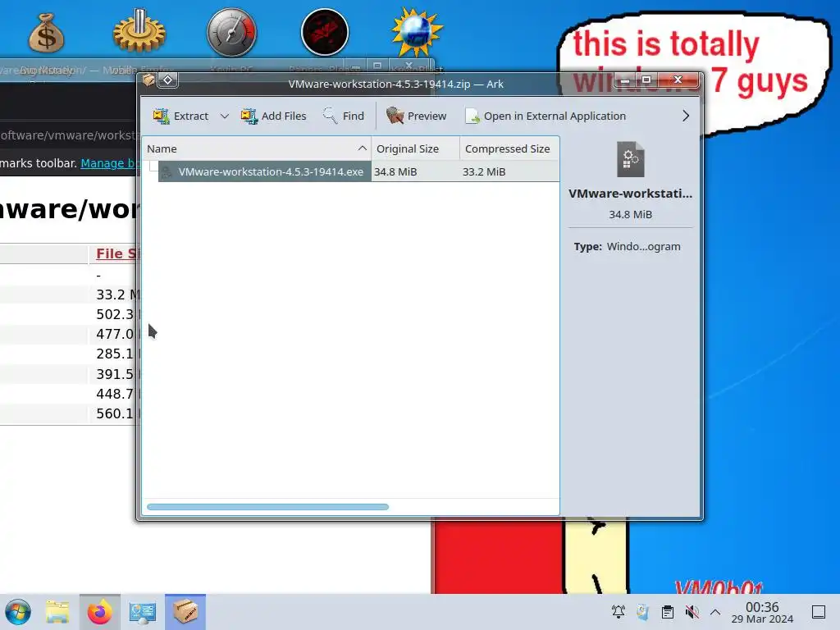Screen dimensions: 840x630
Task: Click the clipboard tray icon
Action: tap(668, 612)
